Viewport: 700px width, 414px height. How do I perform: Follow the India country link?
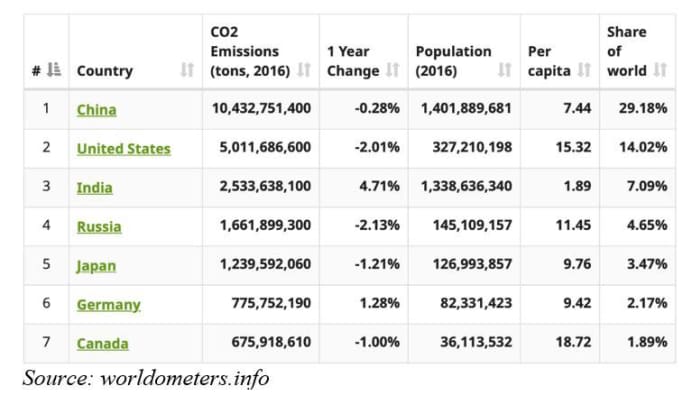click(x=94, y=188)
